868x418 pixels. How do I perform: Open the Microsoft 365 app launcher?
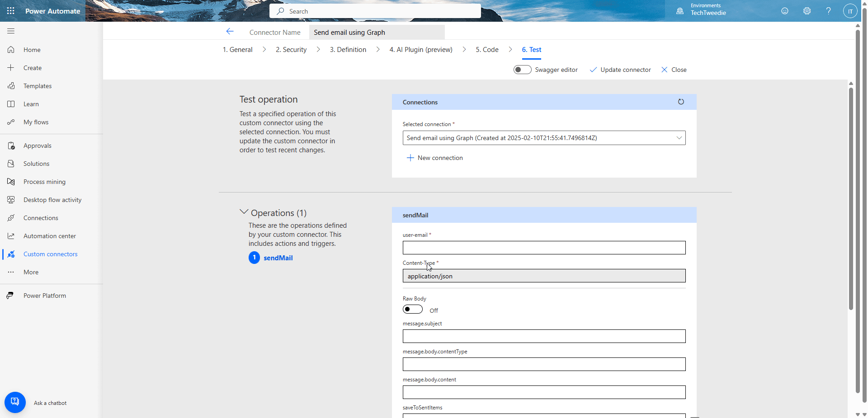(x=11, y=11)
